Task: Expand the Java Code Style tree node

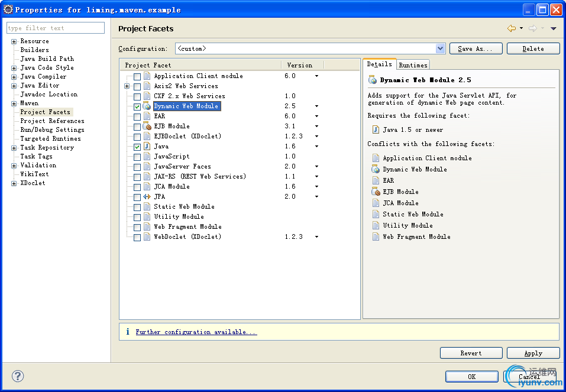Action: pyautogui.click(x=14, y=68)
